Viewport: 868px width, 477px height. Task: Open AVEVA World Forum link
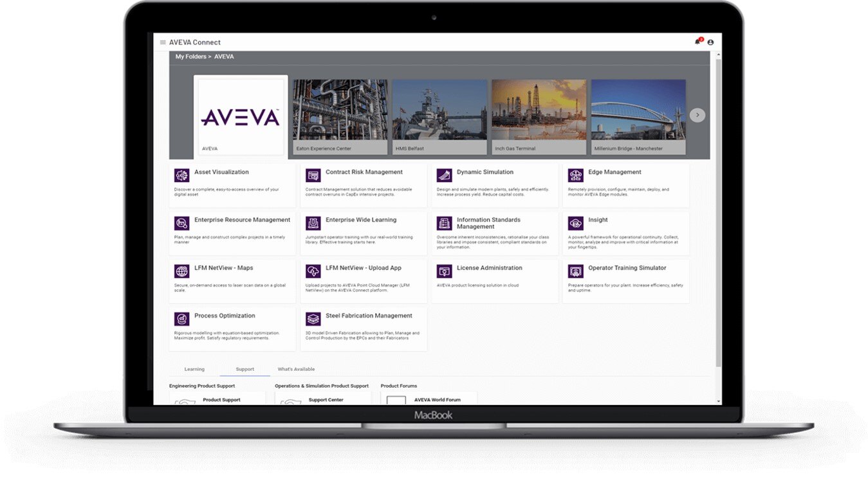[438, 400]
